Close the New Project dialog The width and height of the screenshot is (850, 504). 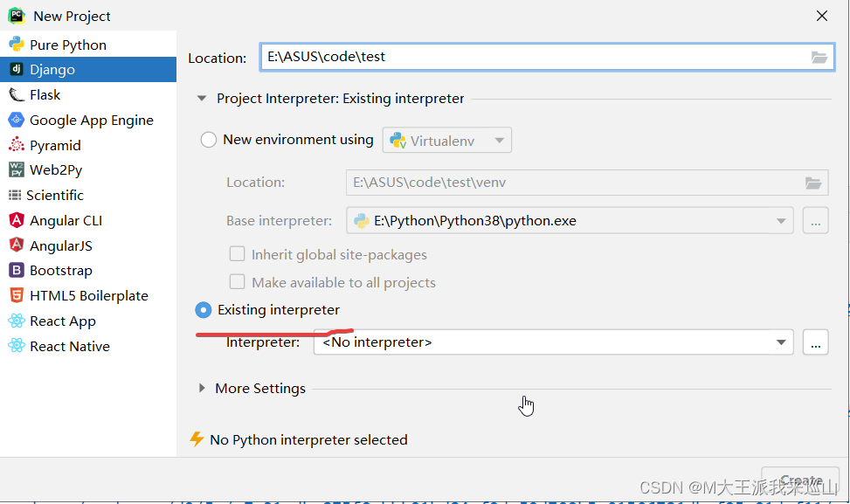pos(822,16)
